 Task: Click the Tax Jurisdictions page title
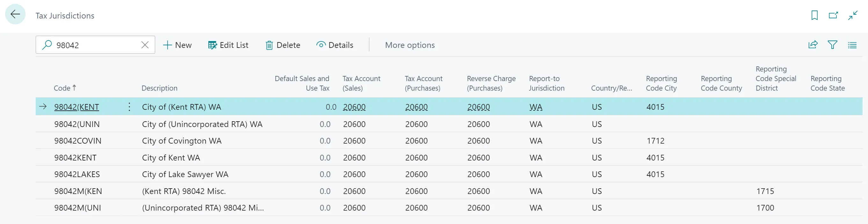65,16
